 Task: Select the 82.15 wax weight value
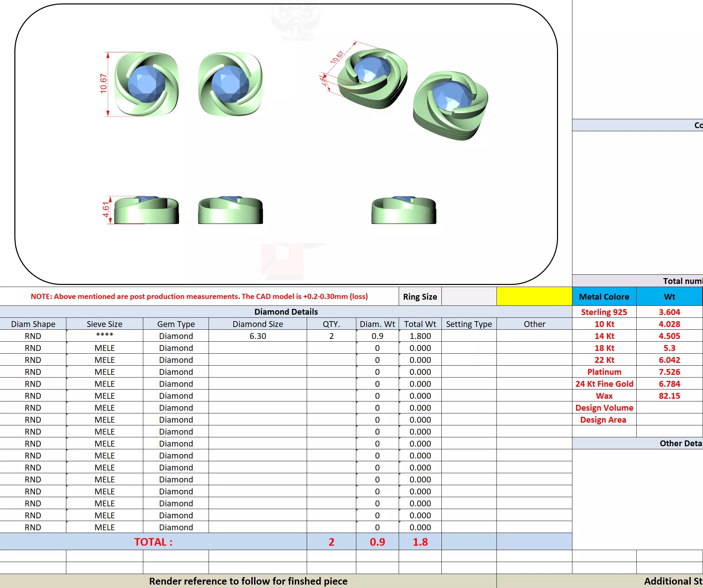tap(669, 396)
